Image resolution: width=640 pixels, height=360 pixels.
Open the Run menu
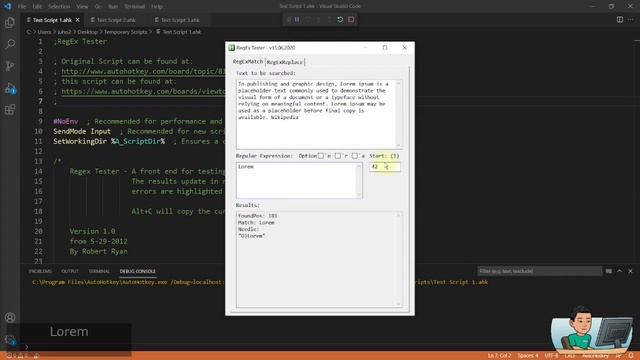[x=113, y=7]
